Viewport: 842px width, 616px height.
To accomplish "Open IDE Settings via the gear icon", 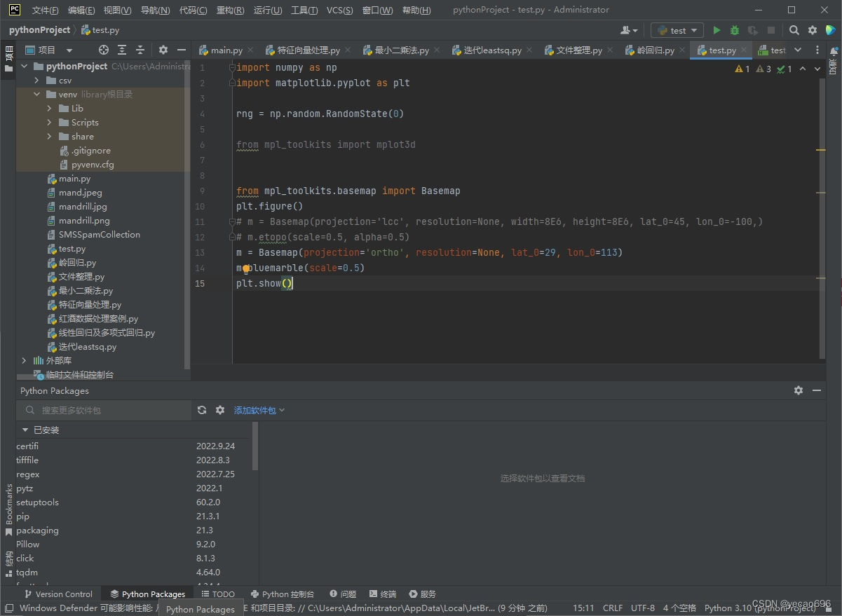I will click(812, 30).
